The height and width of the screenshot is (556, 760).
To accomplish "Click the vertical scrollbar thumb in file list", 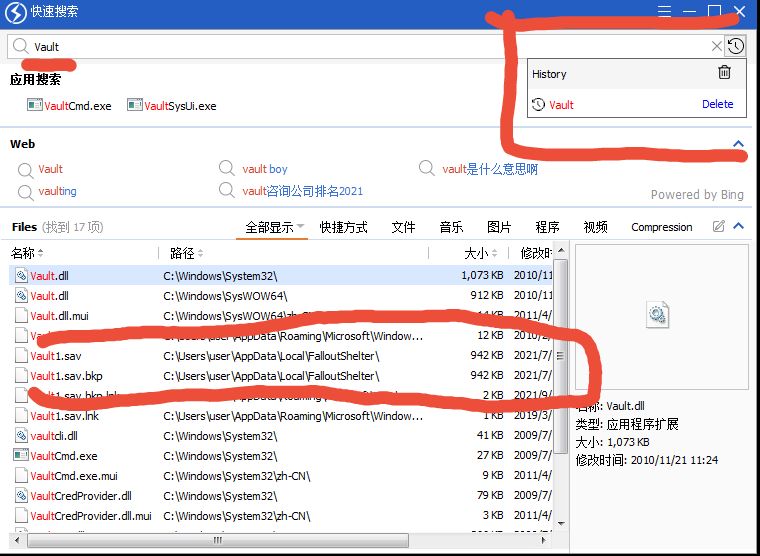I will pyautogui.click(x=560, y=356).
